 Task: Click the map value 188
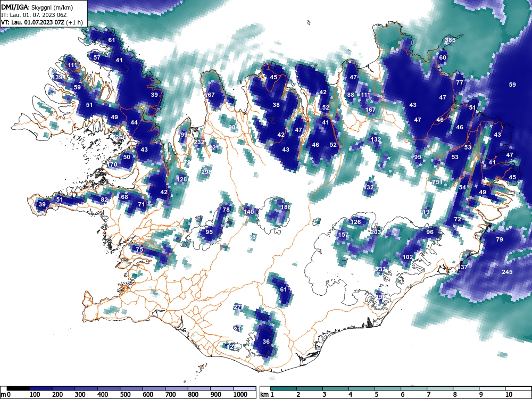286,206
